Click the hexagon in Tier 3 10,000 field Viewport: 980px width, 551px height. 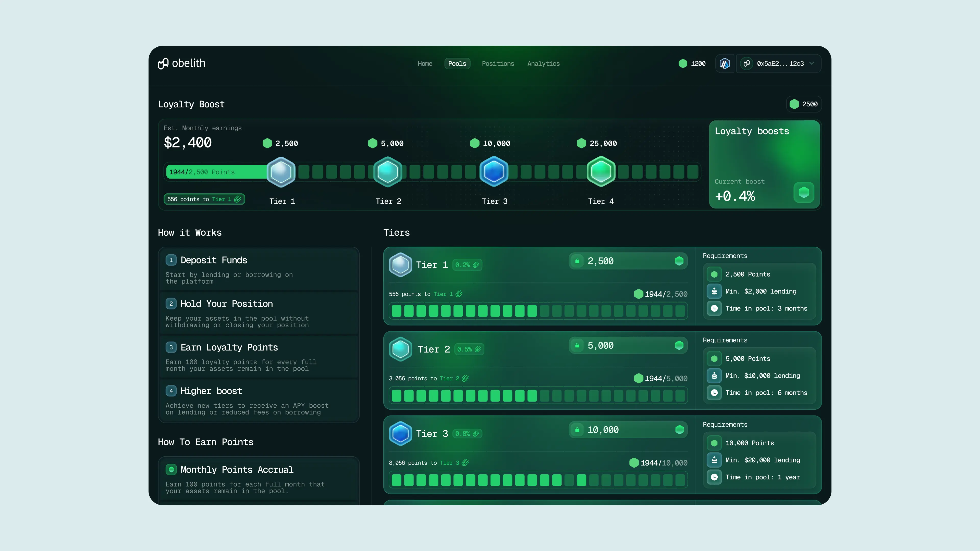coord(679,430)
